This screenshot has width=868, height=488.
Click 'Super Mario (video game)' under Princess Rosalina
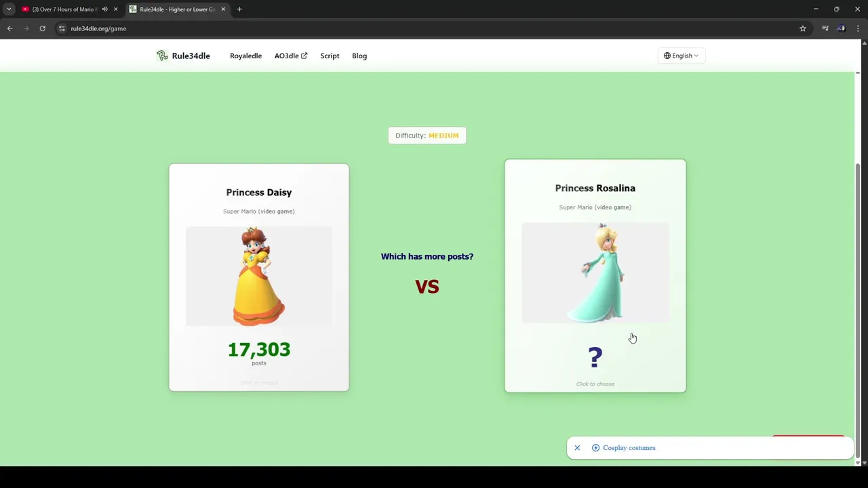595,207
